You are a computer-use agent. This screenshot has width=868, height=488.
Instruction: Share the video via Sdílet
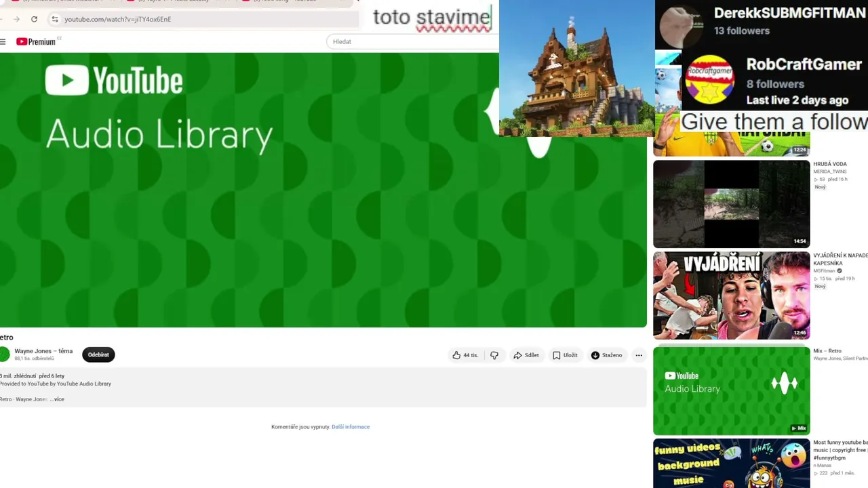[526, 355]
